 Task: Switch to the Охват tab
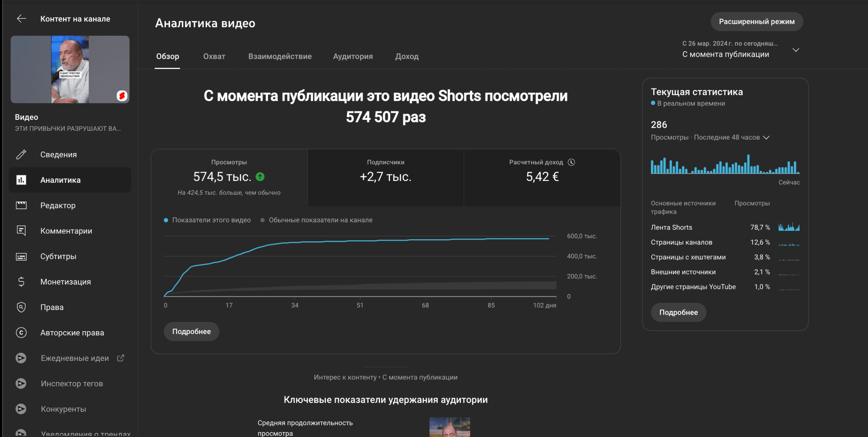[214, 56]
